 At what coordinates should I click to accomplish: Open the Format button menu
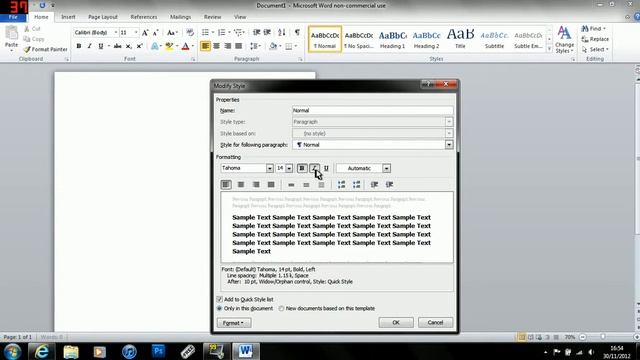click(234, 322)
